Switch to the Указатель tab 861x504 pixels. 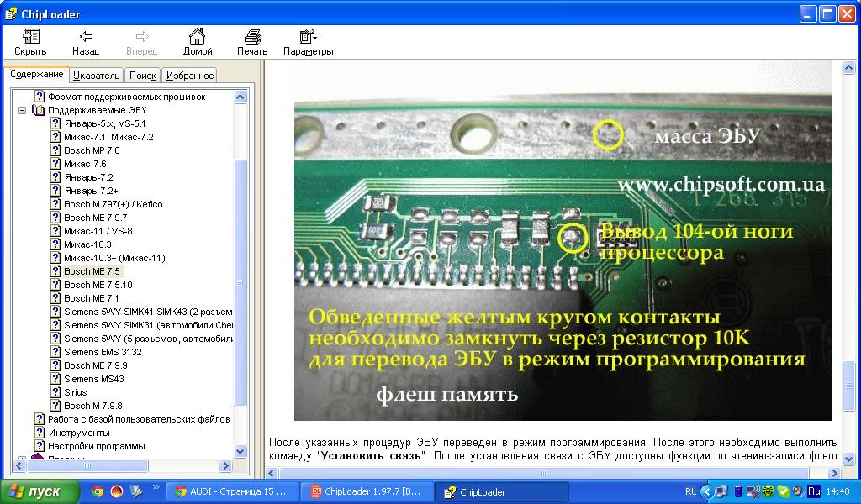click(96, 76)
